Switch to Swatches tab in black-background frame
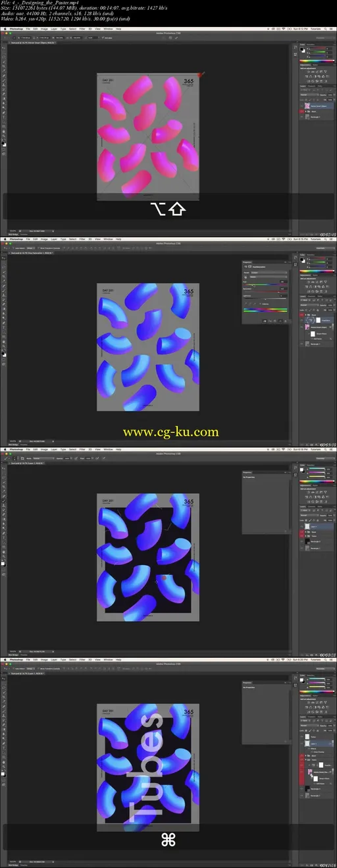The width and height of the screenshot is (337, 868). pyautogui.click(x=311, y=465)
